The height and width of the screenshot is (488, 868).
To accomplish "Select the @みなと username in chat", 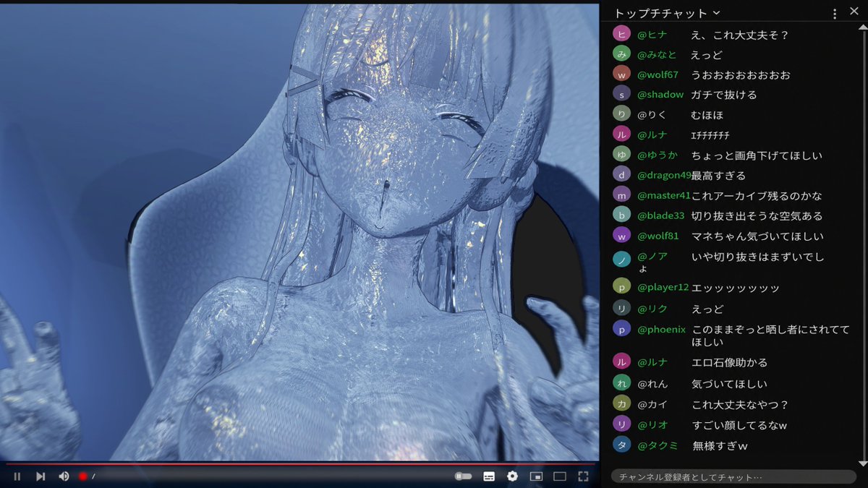I will pyautogui.click(x=657, y=54).
